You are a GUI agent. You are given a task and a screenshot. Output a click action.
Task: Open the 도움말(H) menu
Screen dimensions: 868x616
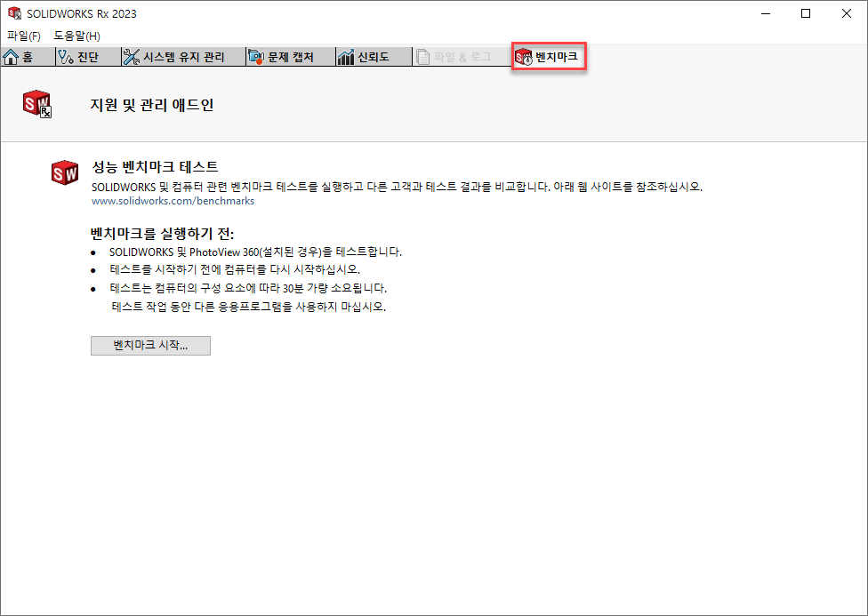pos(77,36)
